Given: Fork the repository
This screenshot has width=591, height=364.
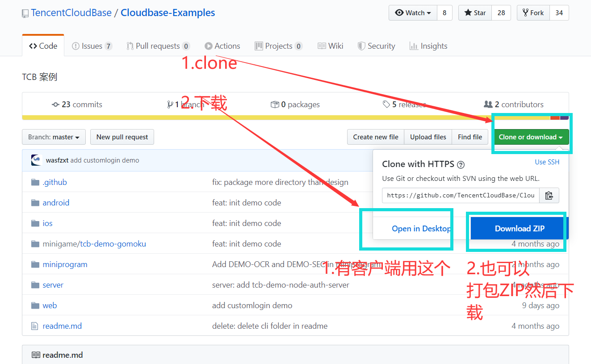Looking at the screenshot, I should tap(533, 13).
